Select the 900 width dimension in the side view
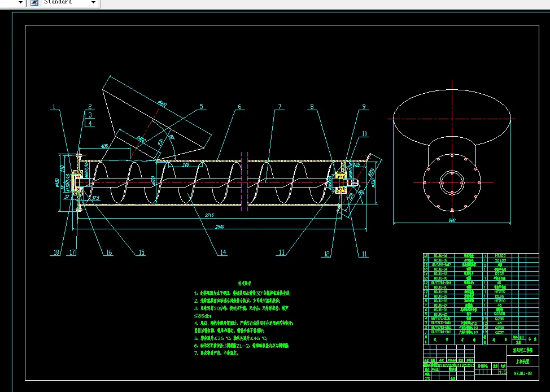The image size is (550, 392). (x=452, y=220)
